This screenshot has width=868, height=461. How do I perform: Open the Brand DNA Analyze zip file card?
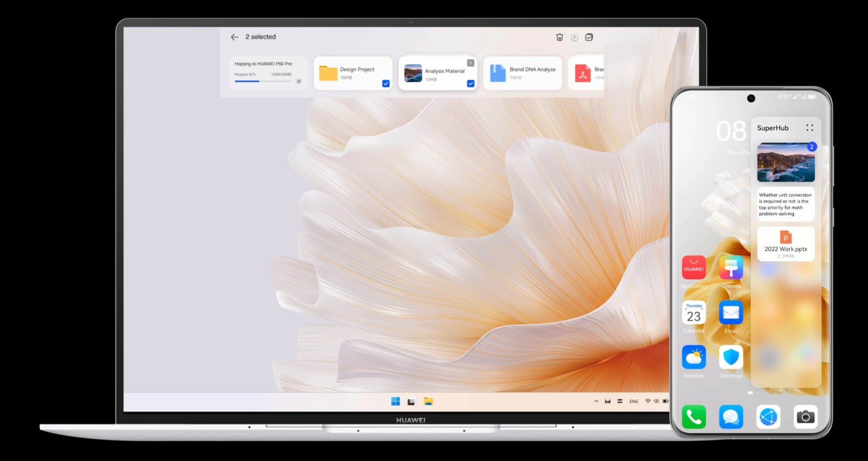coord(522,73)
